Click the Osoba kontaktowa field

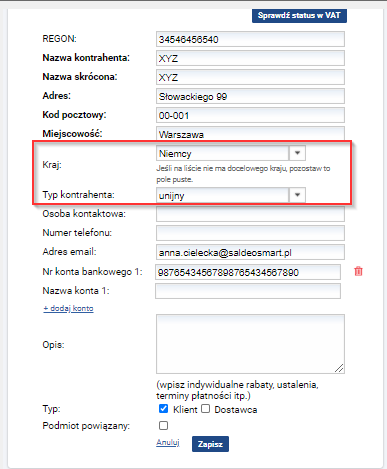coord(250,214)
